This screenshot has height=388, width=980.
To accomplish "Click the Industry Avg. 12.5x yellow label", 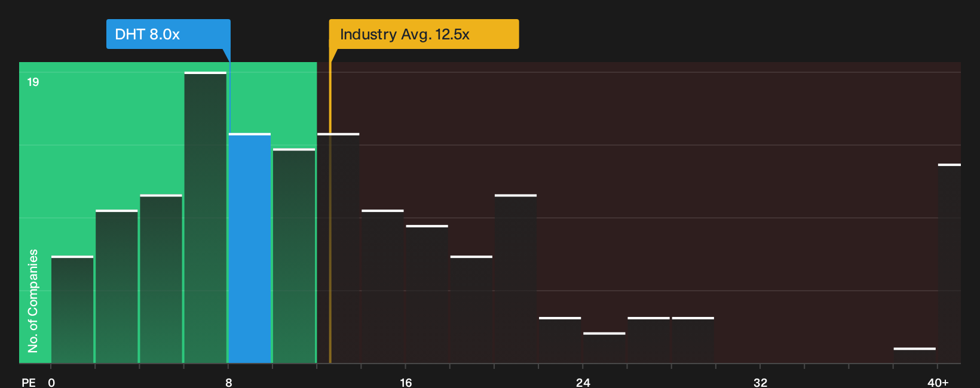I will [424, 34].
